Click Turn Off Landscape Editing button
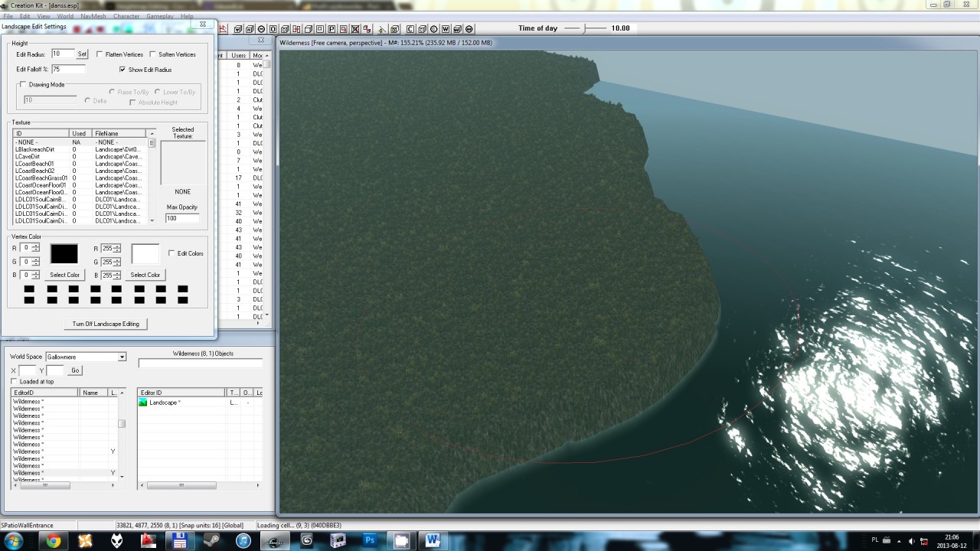The image size is (980, 551). (106, 324)
